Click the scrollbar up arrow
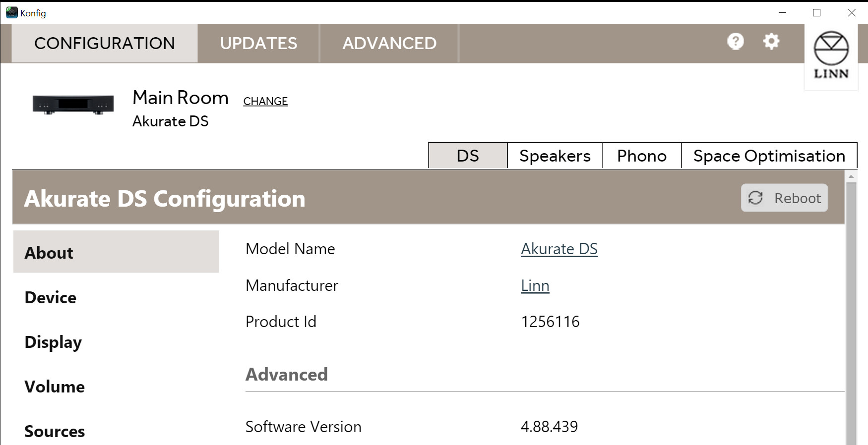This screenshot has height=445, width=868. (x=851, y=176)
